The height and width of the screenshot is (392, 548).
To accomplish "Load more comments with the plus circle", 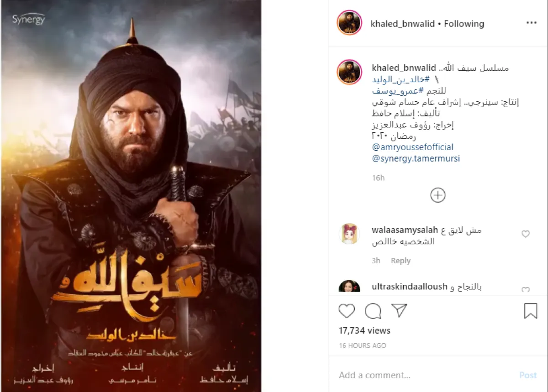I will [438, 195].
